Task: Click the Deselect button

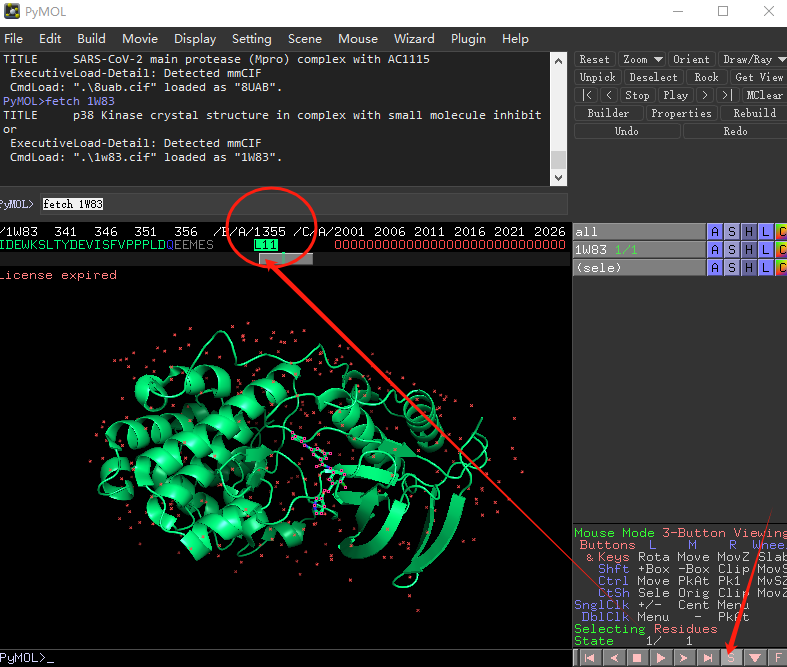Action: (x=653, y=77)
